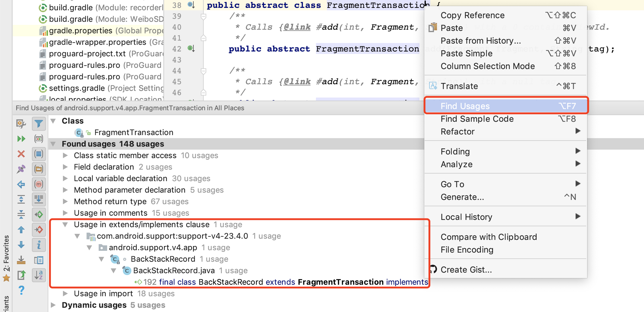644x312 pixels.
Task: Click the red X close-usages icon
Action: (21, 154)
